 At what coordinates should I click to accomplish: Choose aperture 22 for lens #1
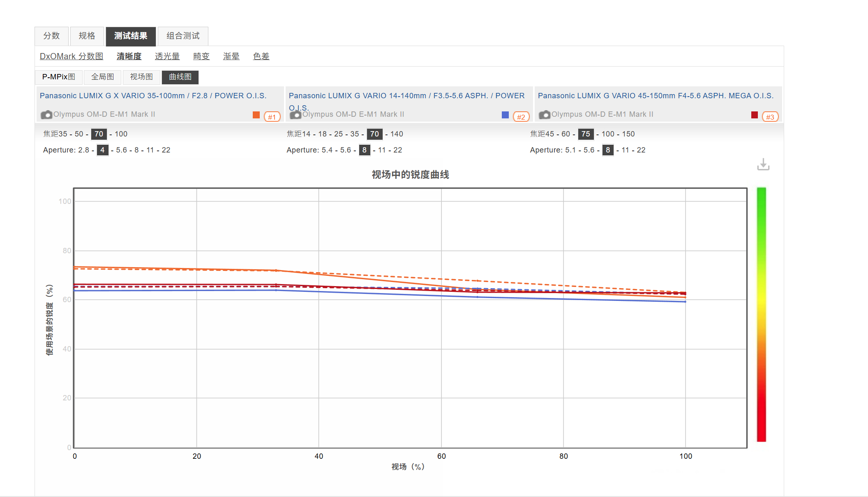pyautogui.click(x=166, y=150)
